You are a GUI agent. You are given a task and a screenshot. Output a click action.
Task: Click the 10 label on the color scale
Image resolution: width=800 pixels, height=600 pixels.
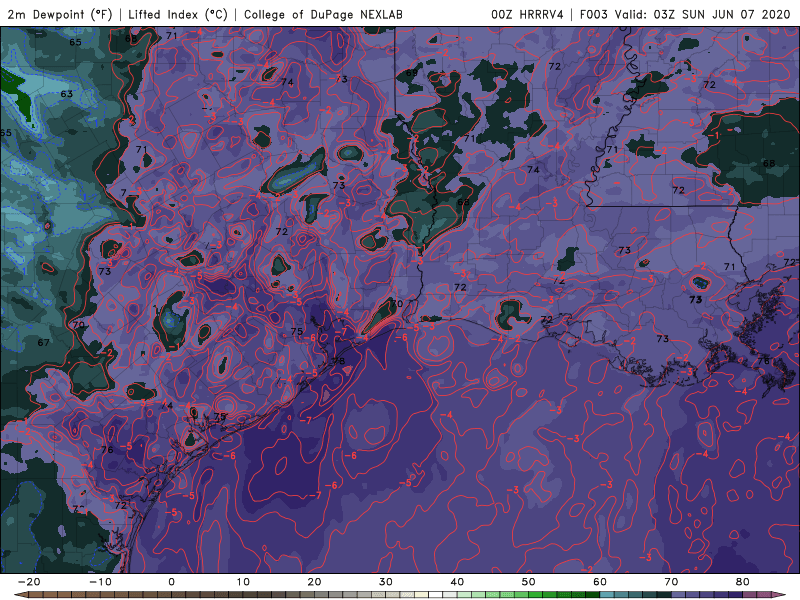pyautogui.click(x=243, y=582)
